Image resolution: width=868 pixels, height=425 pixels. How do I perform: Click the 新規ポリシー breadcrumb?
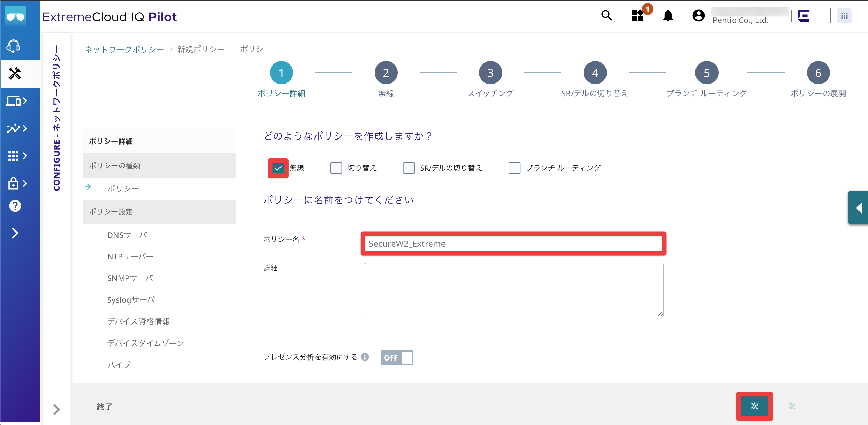click(x=201, y=50)
